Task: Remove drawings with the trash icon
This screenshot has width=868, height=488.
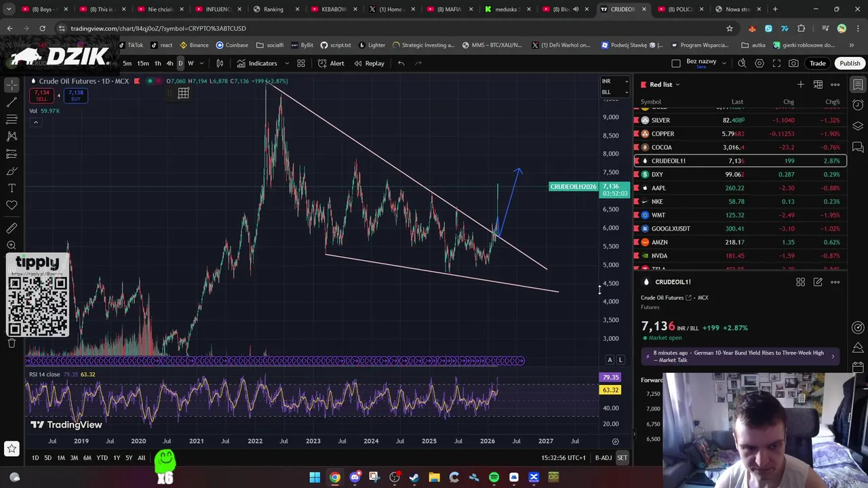Action: coord(12,343)
